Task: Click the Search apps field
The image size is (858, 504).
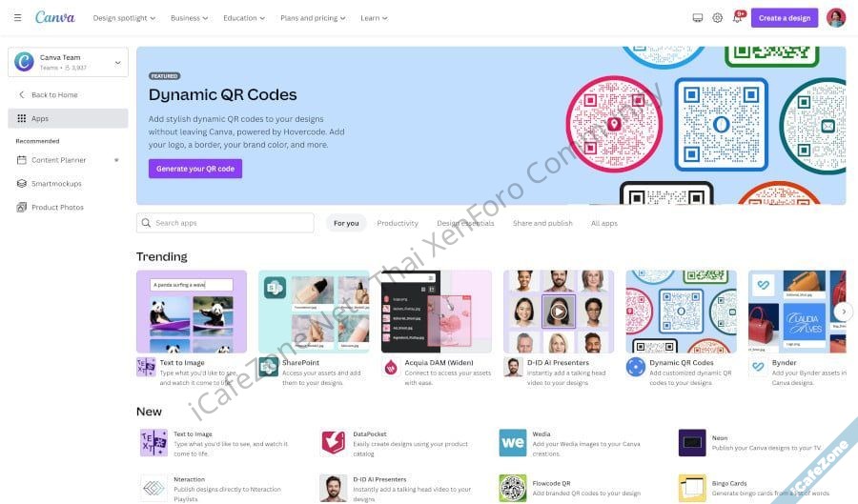Action: (225, 223)
